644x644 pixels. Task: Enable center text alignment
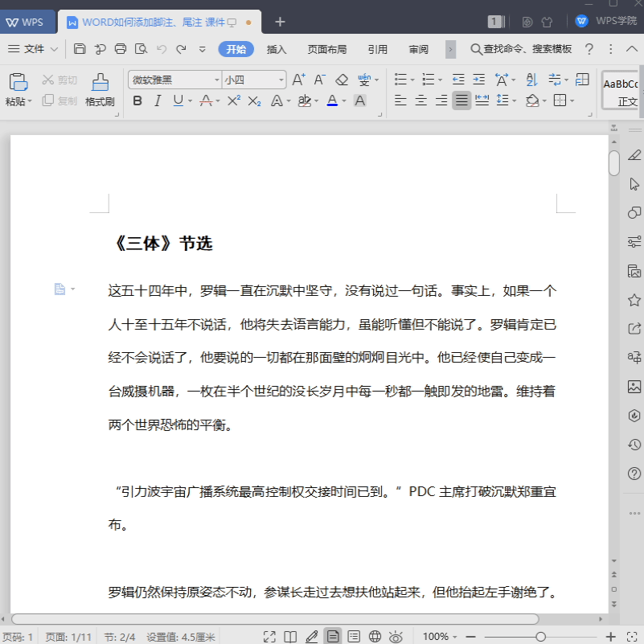pyautogui.click(x=420, y=99)
